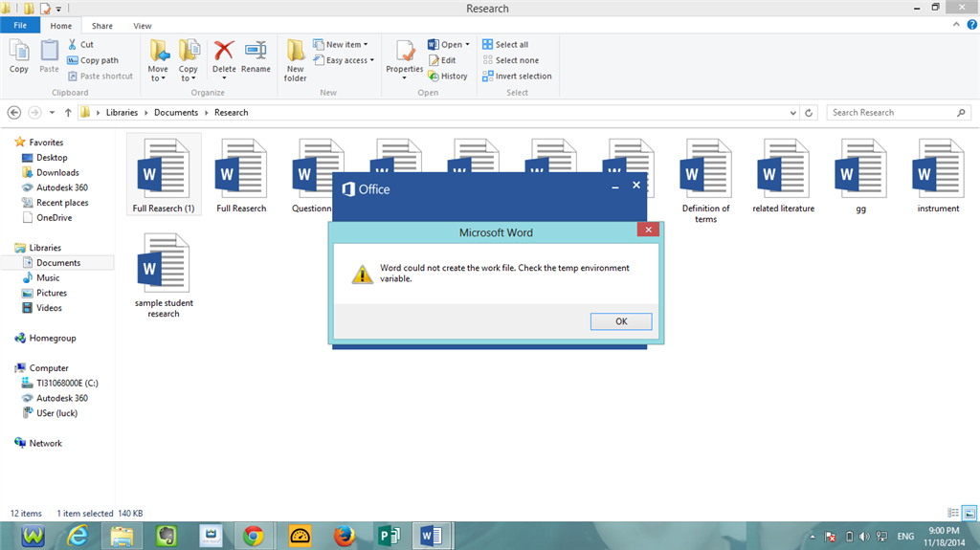Click Copy path in the ribbon
Viewport: 980px width, 550px height.
93,60
